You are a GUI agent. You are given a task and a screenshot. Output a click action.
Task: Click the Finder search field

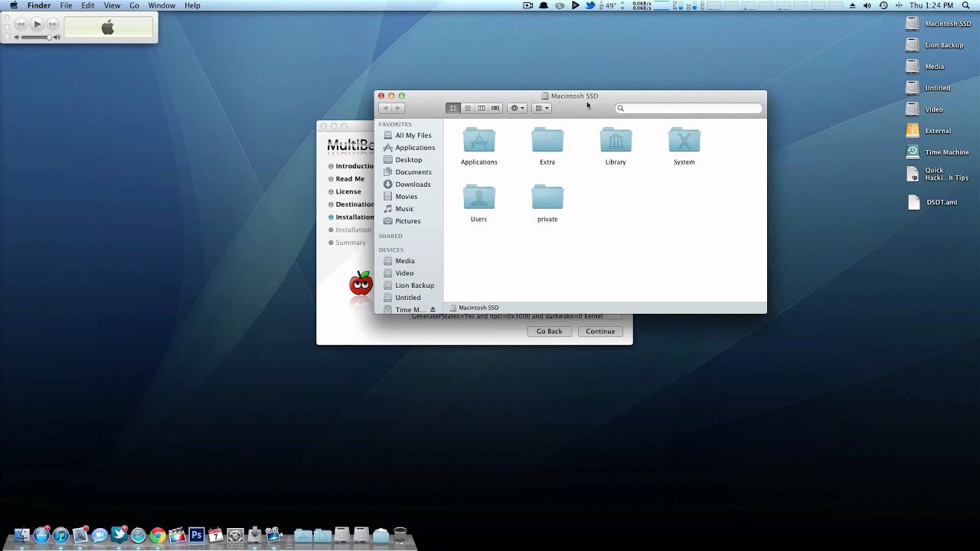pyautogui.click(x=689, y=108)
